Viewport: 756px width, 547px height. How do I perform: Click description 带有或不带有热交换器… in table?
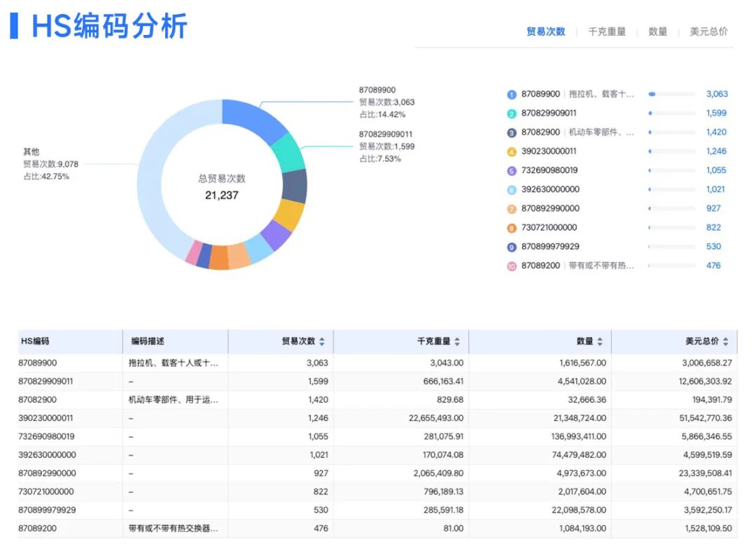[174, 529]
